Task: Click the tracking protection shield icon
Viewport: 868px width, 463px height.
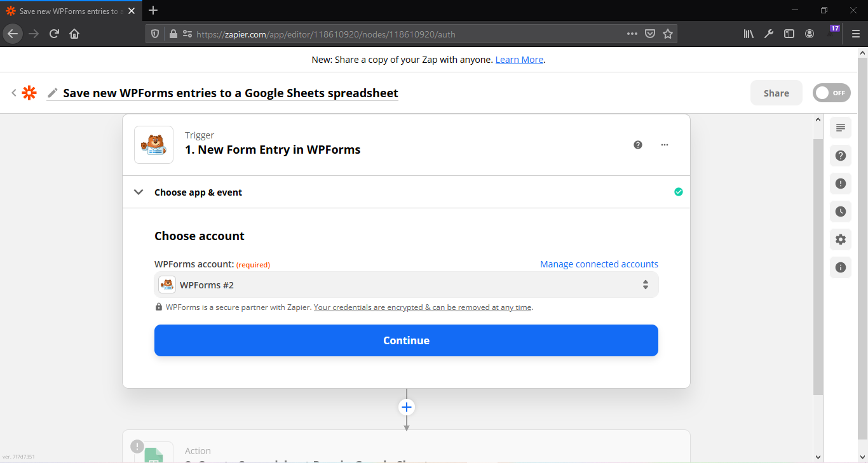Action: click(155, 34)
